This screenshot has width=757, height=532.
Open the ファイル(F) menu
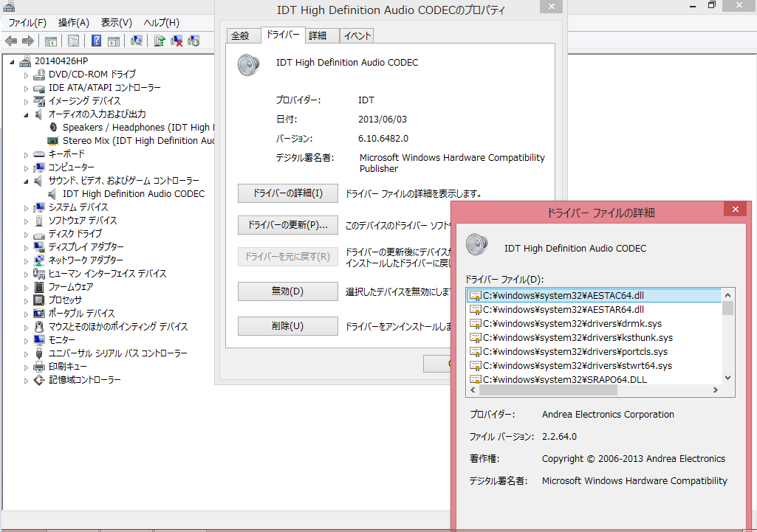coord(27,23)
